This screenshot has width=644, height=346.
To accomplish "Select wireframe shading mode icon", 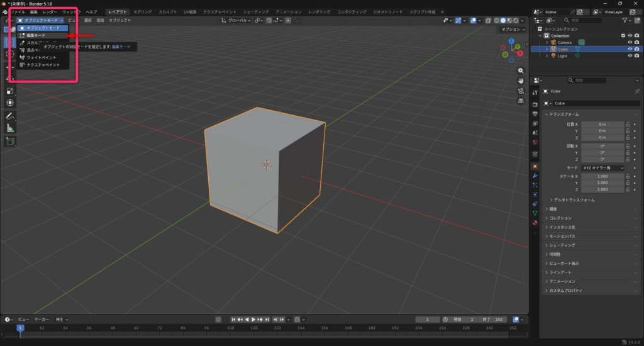I will 497,20.
